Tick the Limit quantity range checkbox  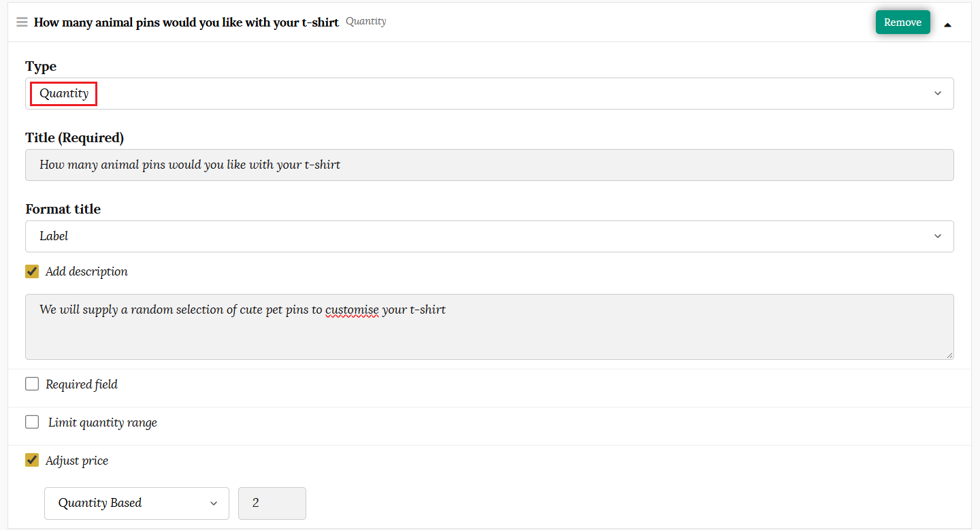tap(32, 423)
